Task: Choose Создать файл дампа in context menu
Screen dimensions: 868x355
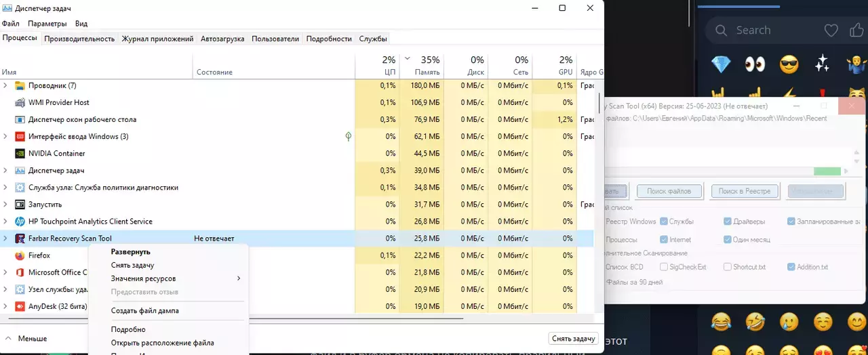Action: coord(168,310)
